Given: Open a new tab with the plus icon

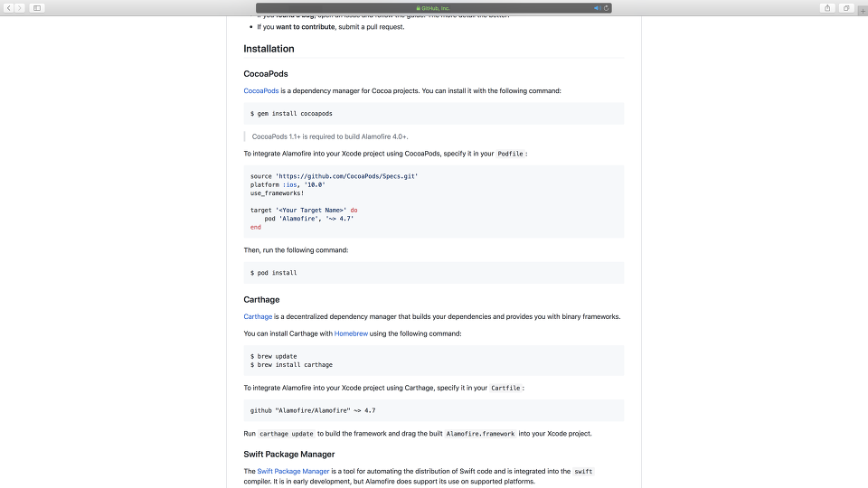Looking at the screenshot, I should [x=863, y=11].
